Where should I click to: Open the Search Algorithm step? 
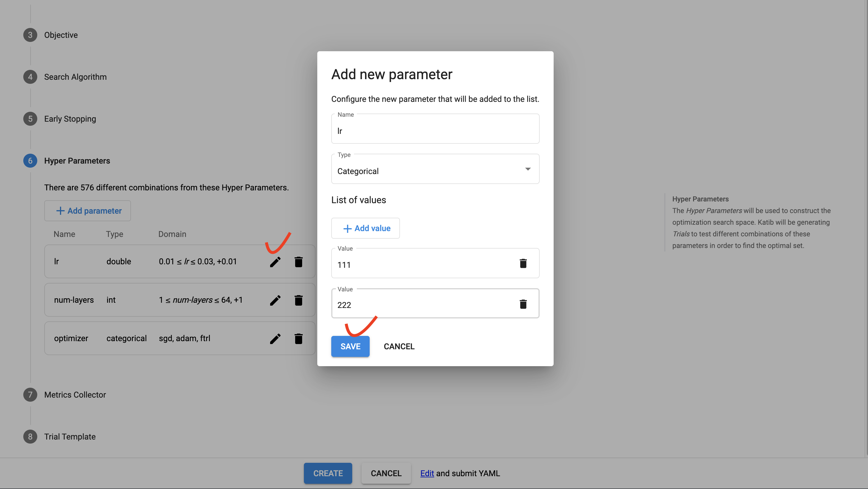pos(75,77)
